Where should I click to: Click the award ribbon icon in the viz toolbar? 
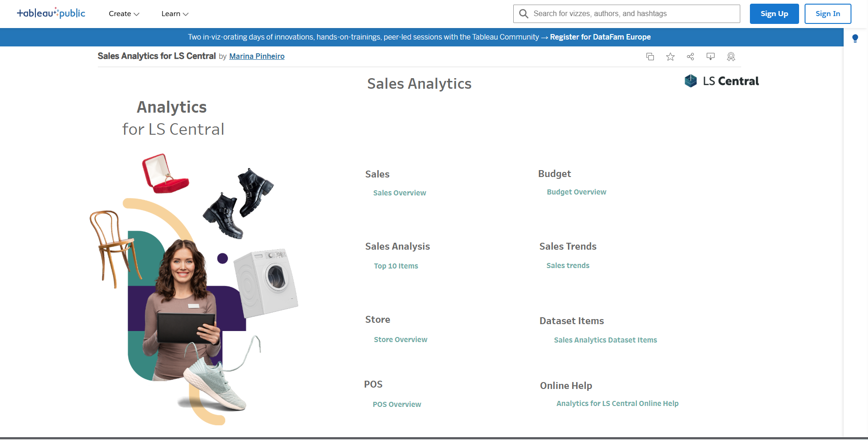click(x=731, y=57)
